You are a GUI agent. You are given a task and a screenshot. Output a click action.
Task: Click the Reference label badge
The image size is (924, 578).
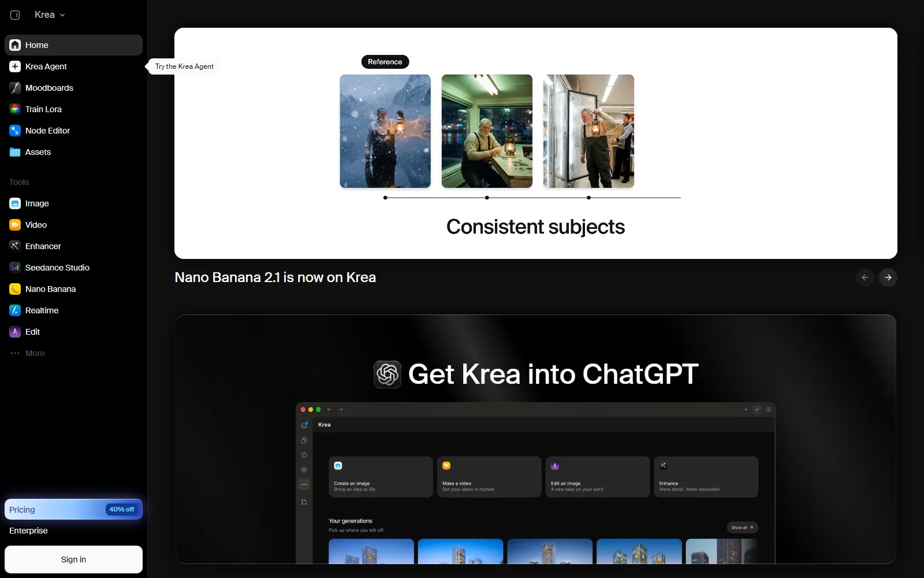385,62
